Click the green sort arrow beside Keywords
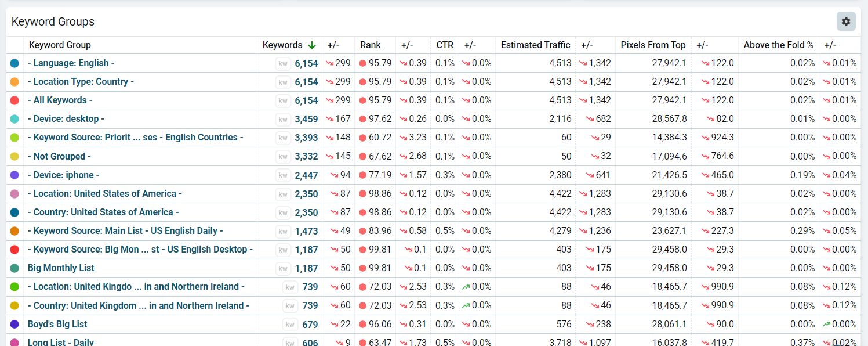The height and width of the screenshot is (346, 868). (312, 45)
